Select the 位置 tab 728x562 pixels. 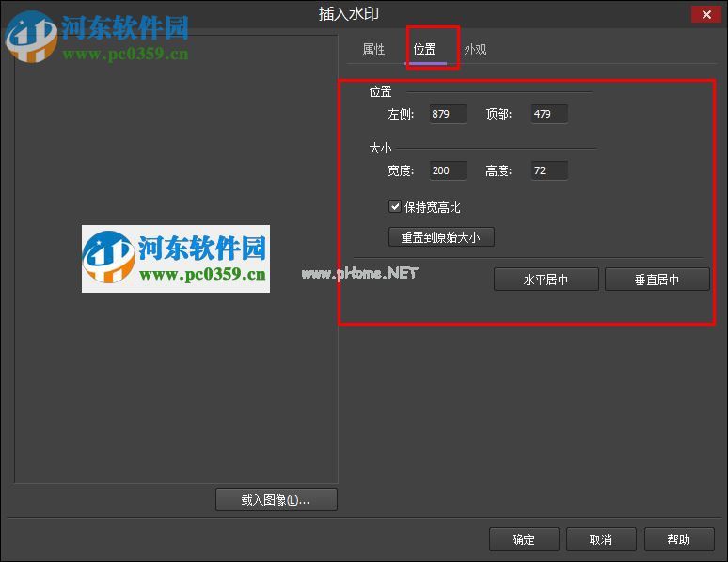coord(424,49)
